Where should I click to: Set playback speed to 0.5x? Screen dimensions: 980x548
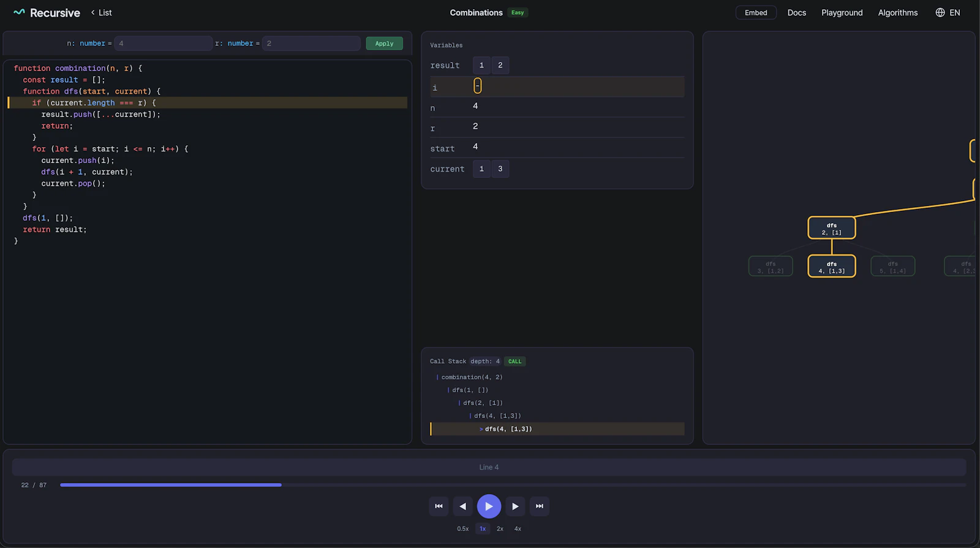pos(463,528)
